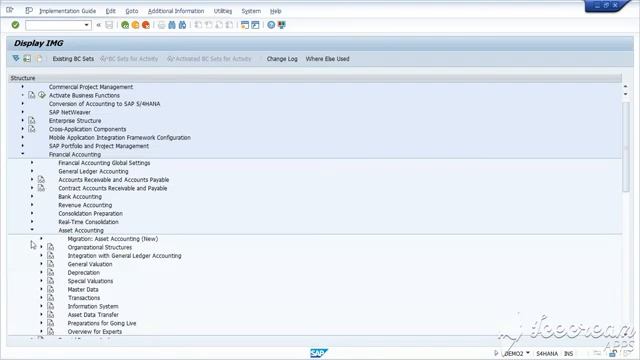Open the Help menu

[276, 11]
